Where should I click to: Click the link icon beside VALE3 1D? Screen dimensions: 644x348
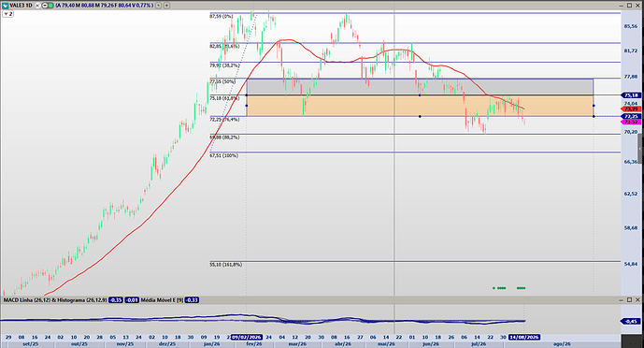click(x=37, y=6)
